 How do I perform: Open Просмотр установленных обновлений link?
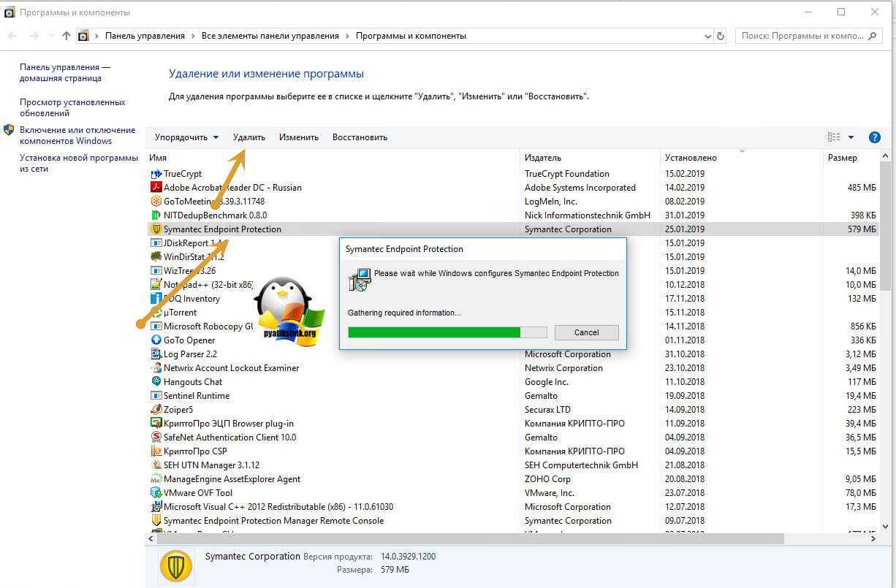pos(72,107)
